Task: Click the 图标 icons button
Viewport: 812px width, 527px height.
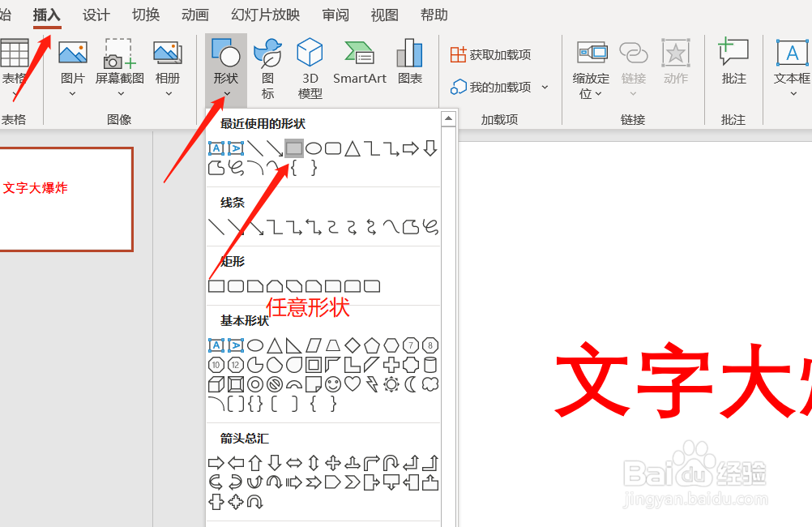Action: pyautogui.click(x=267, y=68)
